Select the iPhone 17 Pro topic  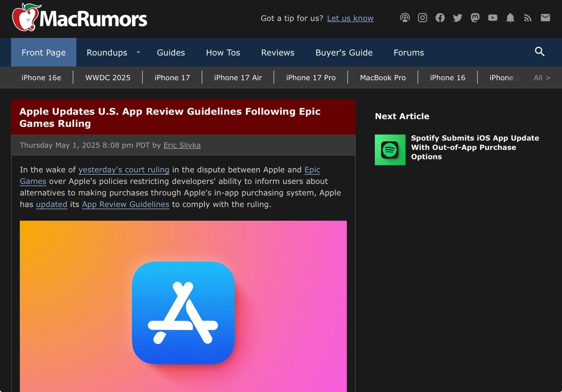pos(311,78)
